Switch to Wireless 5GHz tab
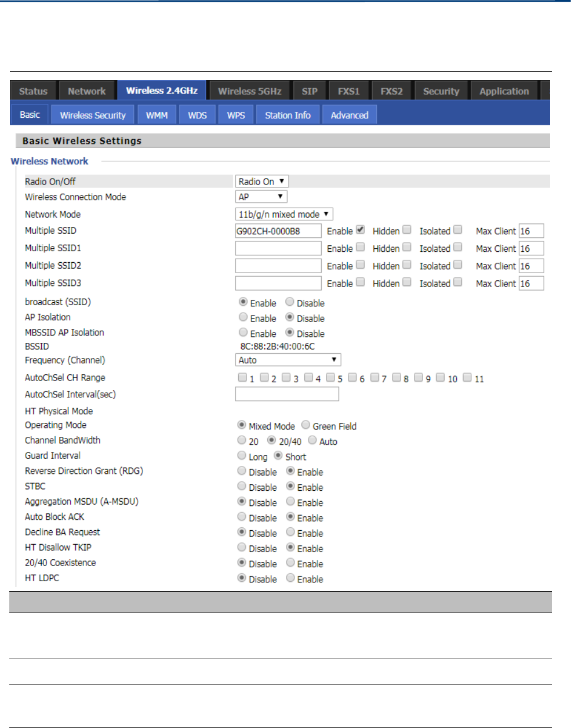Image resolution: width=571 pixels, height=728 pixels. pos(250,91)
